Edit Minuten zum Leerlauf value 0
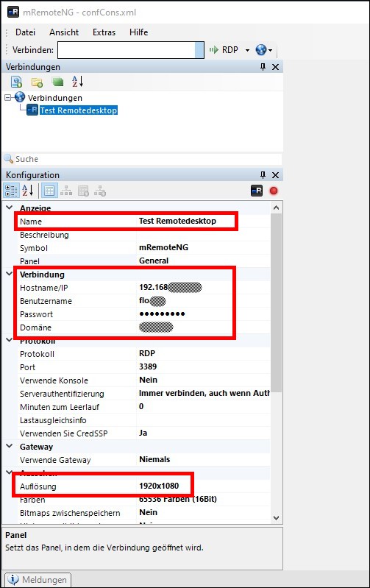 [141, 406]
